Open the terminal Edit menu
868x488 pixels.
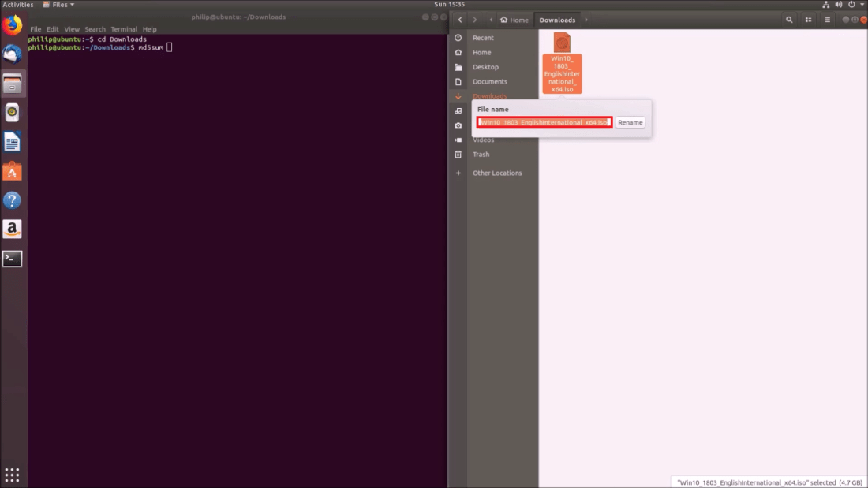click(x=53, y=29)
